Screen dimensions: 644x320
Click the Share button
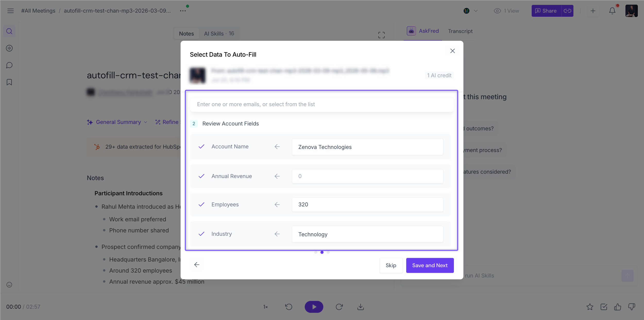[x=546, y=11]
